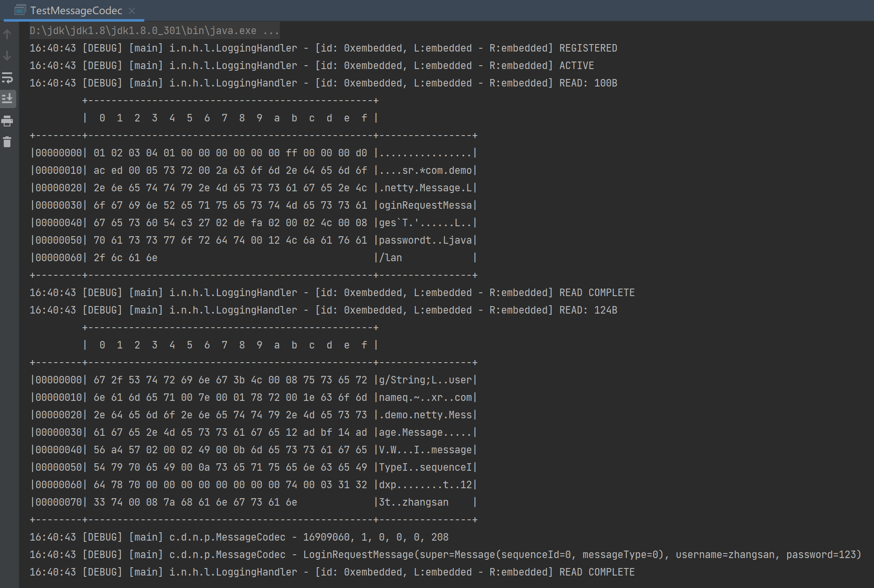Viewport: 874px width, 588px height.
Task: Click the down arrow stack trace icon
Action: pyautogui.click(x=7, y=56)
